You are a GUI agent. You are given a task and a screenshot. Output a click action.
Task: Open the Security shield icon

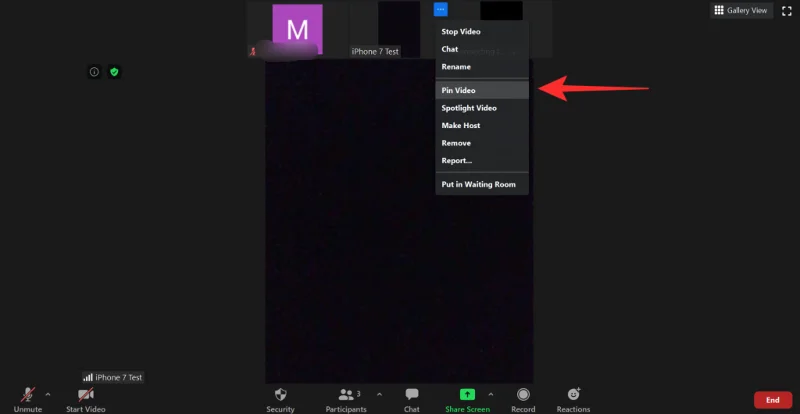click(x=280, y=394)
